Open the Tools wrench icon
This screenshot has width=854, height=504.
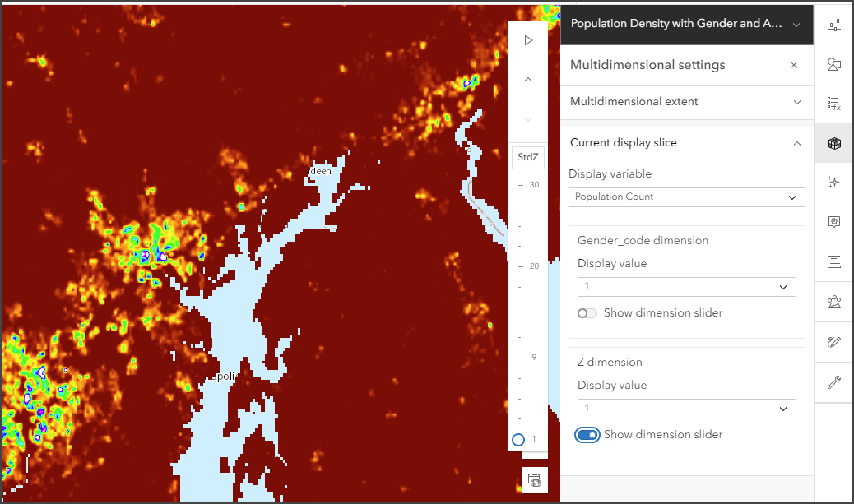point(834,382)
